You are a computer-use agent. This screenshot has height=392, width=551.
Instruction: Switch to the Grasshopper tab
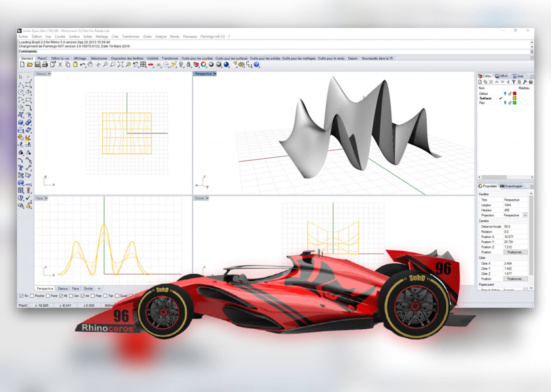pos(511,186)
